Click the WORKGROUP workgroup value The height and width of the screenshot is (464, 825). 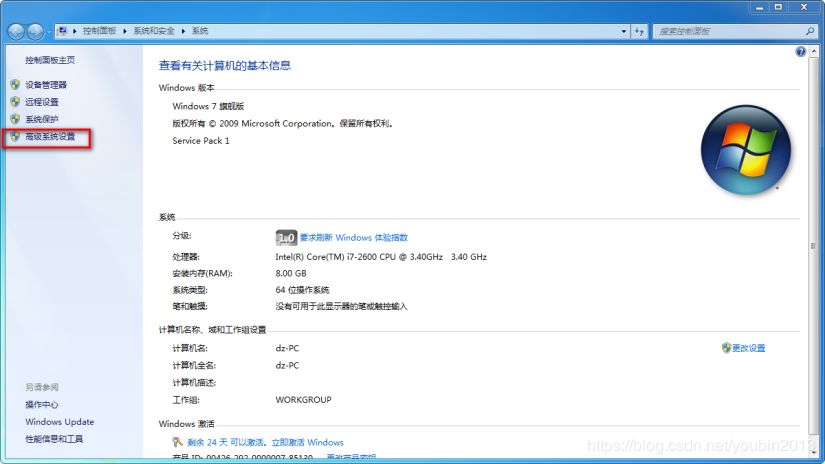[303, 400]
